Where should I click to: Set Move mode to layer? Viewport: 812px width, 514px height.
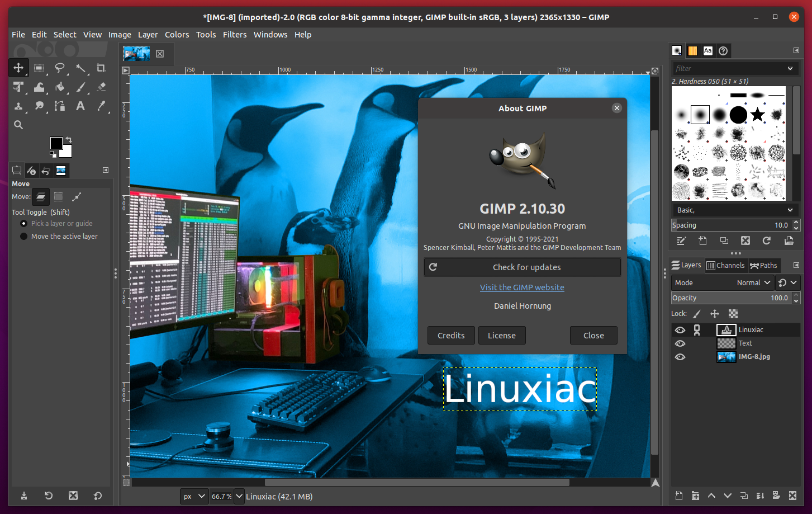(41, 197)
